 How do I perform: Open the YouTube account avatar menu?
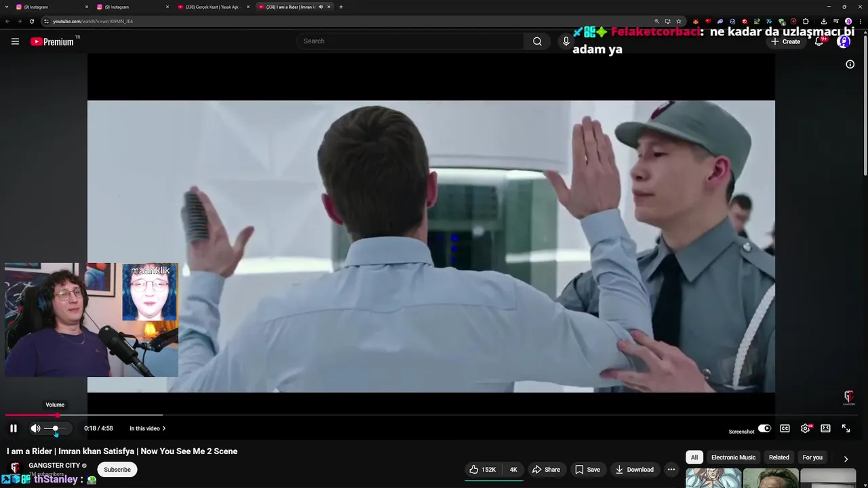844,41
